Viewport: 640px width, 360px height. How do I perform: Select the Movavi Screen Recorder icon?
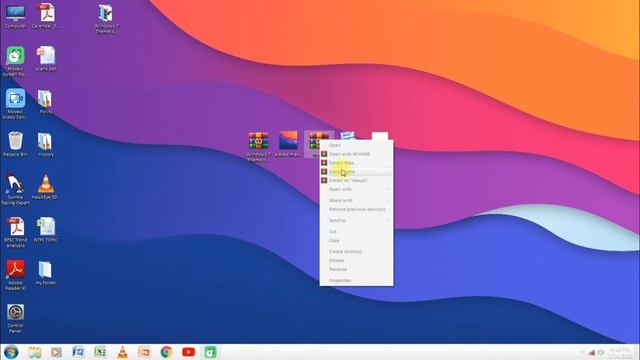(15, 61)
